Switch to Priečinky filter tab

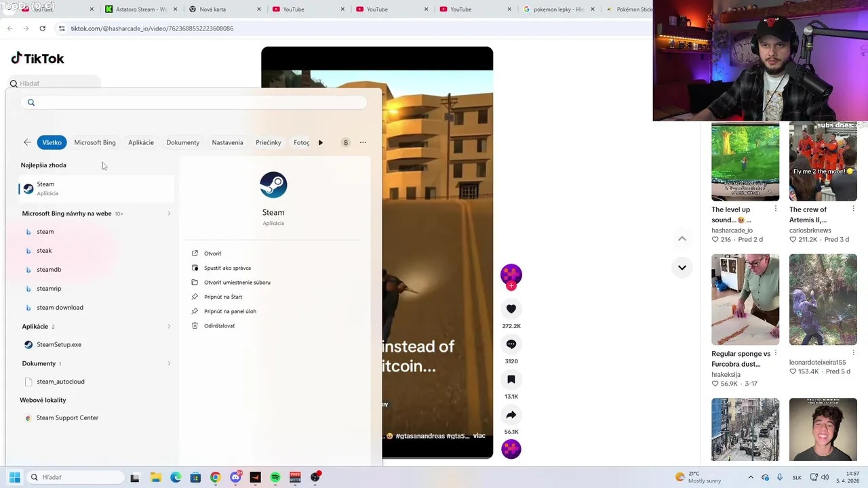click(x=269, y=142)
